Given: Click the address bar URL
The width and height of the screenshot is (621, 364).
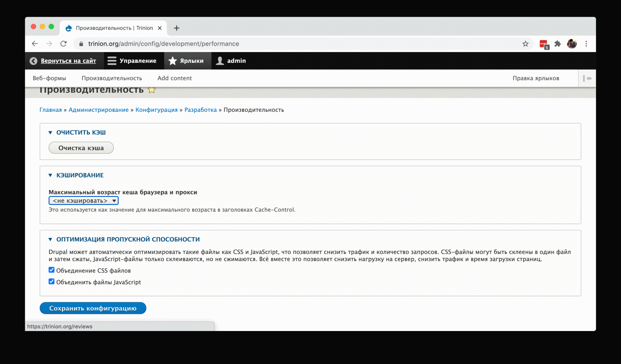Looking at the screenshot, I should coord(164,44).
